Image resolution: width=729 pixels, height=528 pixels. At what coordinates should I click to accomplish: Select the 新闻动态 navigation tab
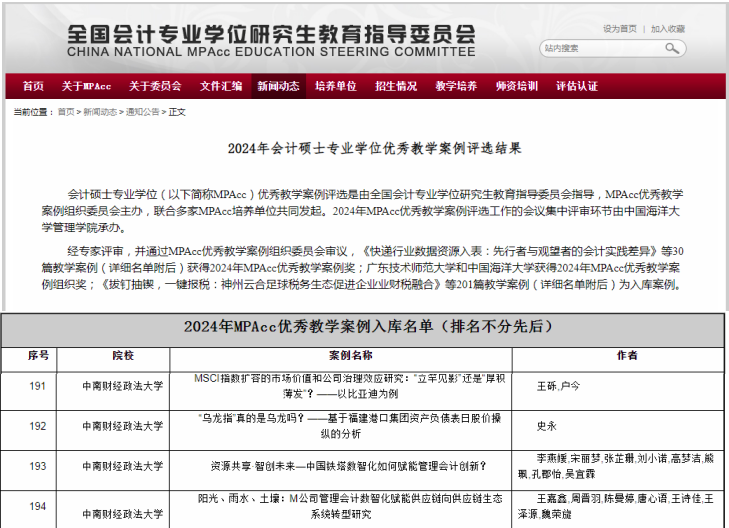tap(277, 86)
